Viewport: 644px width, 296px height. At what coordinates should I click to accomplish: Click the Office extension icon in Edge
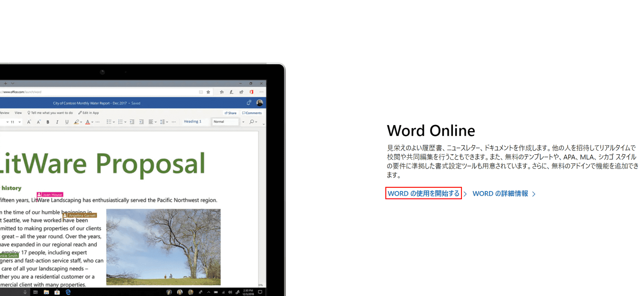coord(251,92)
